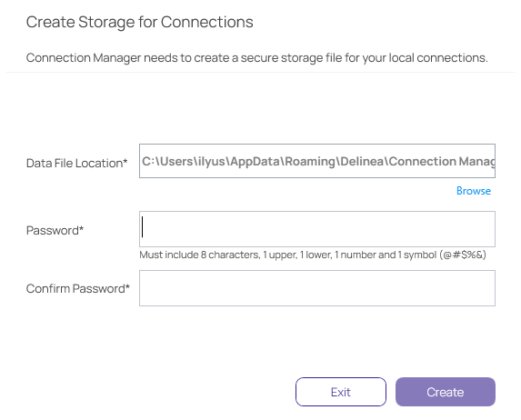
Task: Focus the Password input field
Action: 317,229
